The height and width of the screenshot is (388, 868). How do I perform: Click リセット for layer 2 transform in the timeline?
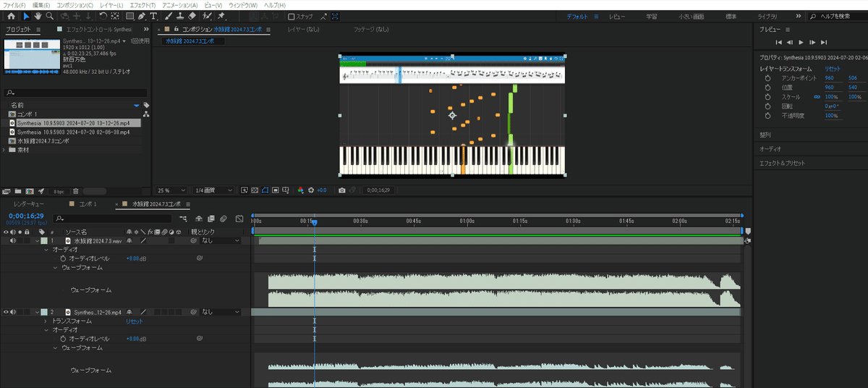[x=135, y=321]
